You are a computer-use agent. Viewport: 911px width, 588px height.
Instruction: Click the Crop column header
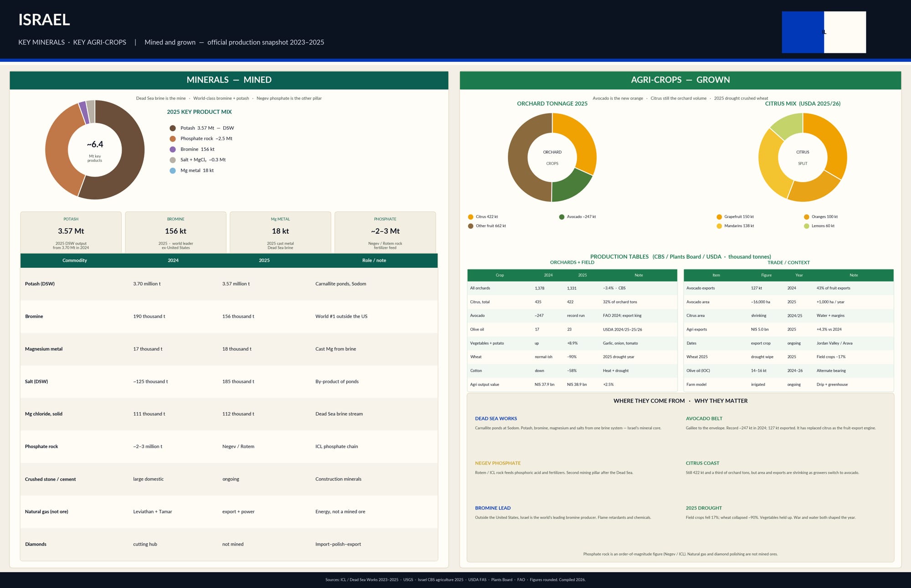coord(500,275)
